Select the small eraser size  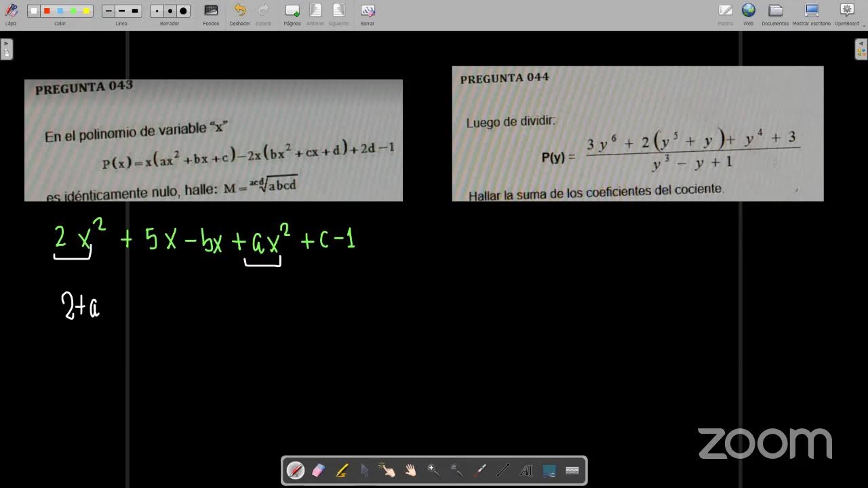(x=157, y=11)
